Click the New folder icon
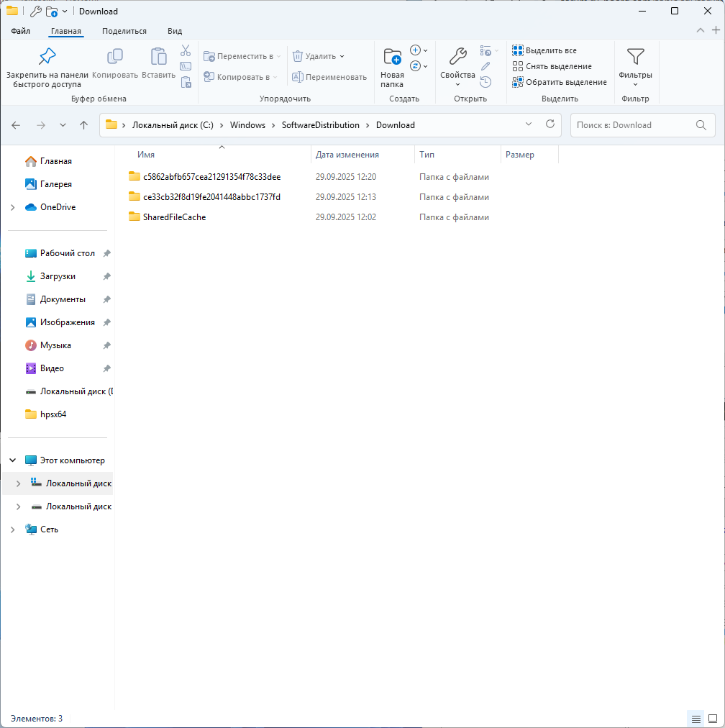Viewport: 725px width, 728px height. click(392, 58)
